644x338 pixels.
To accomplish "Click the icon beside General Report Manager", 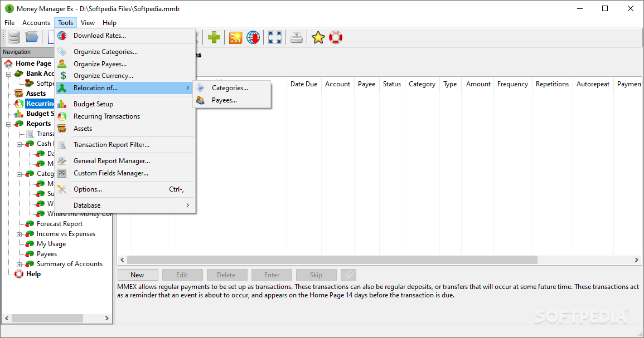I will click(62, 161).
